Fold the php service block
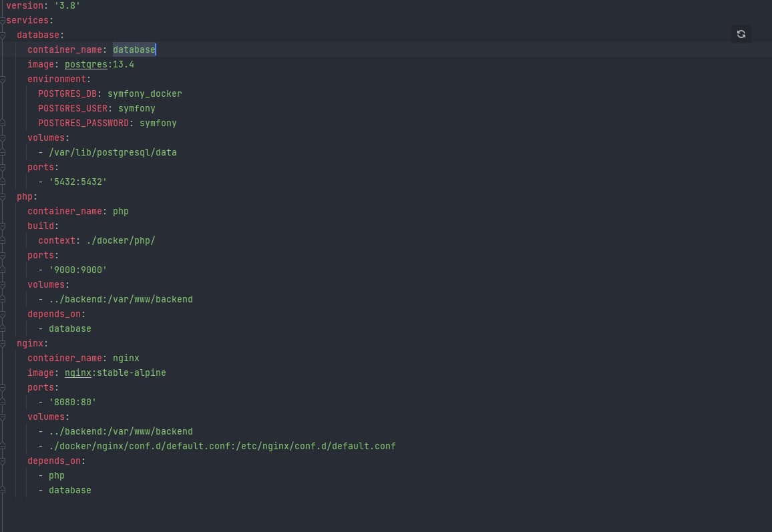The height and width of the screenshot is (532, 772). click(3, 196)
